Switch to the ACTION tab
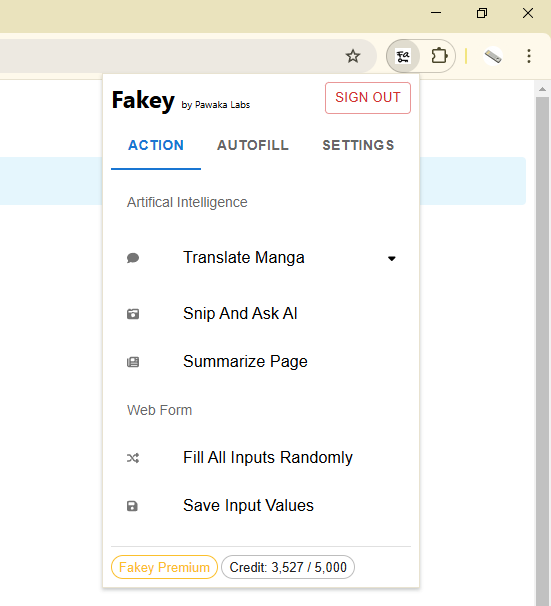This screenshot has height=606, width=551. click(x=156, y=146)
